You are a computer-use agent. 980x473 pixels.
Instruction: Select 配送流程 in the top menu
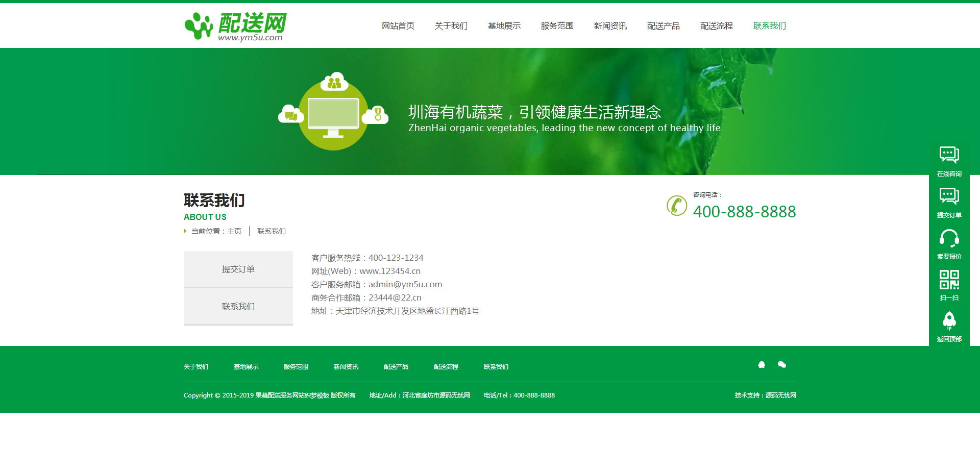[x=716, y=26]
